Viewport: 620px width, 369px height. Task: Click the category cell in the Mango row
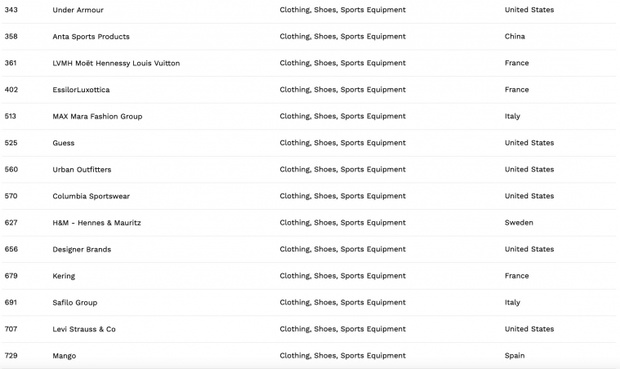coord(342,356)
